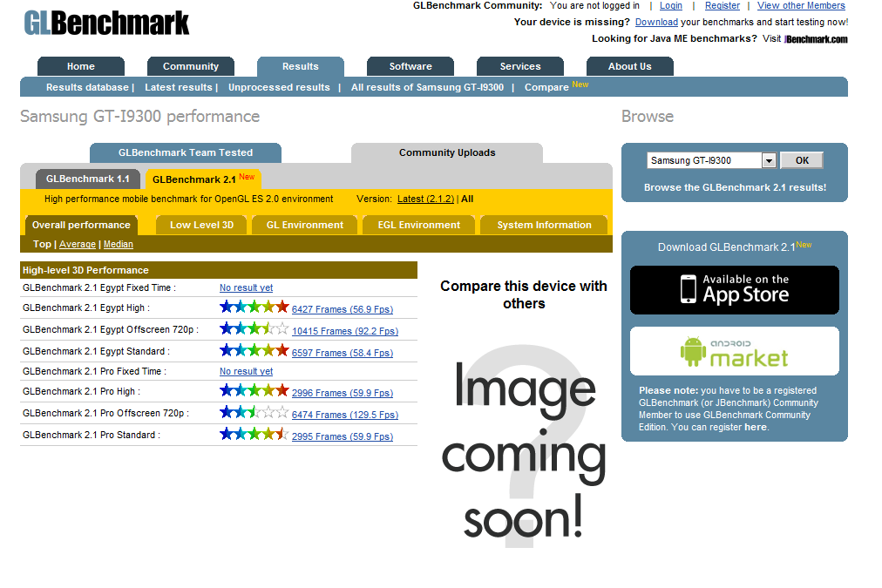The image size is (882, 588).
Task: Click the Register link
Action: click(x=723, y=5)
